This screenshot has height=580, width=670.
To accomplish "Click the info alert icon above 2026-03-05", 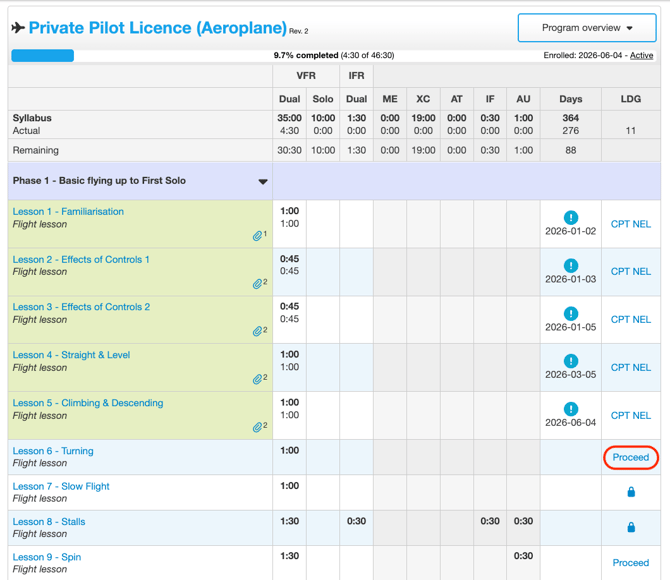I will click(x=571, y=361).
